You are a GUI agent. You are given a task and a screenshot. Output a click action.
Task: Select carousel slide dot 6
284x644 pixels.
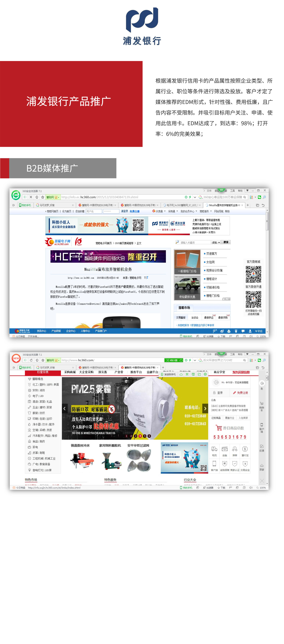point(149,436)
